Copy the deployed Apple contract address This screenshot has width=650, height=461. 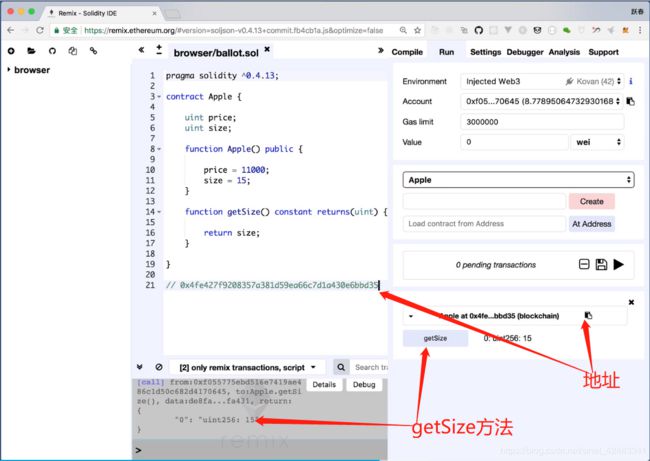(588, 315)
